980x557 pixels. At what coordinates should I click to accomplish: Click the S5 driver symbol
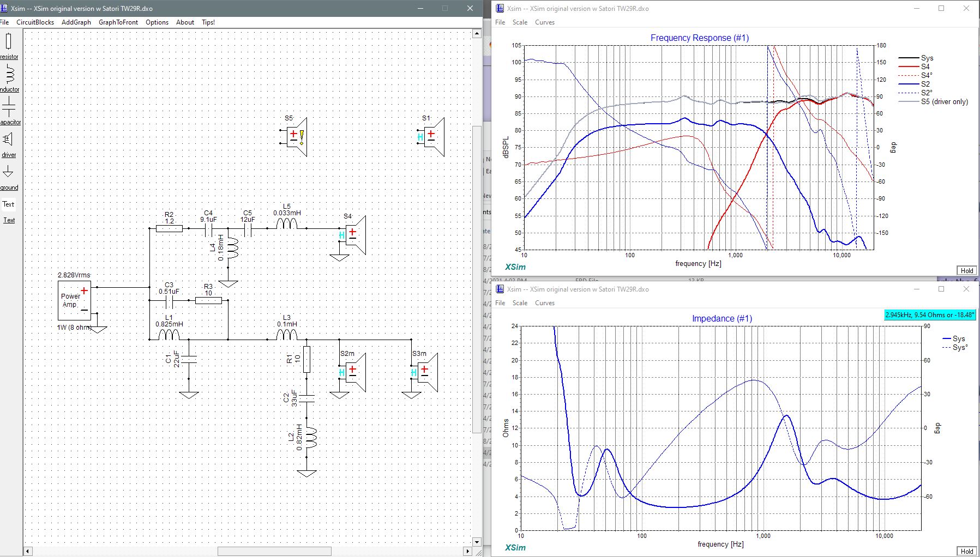pos(294,136)
